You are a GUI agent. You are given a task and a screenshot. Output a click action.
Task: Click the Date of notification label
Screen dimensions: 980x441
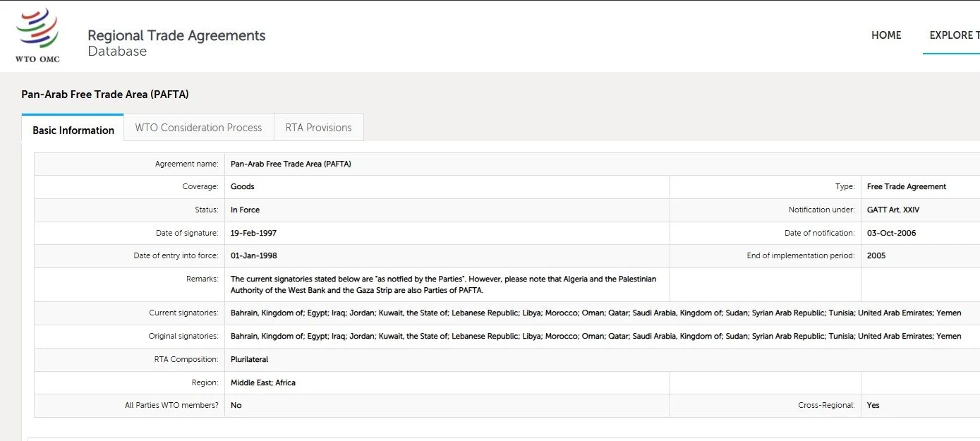point(820,234)
